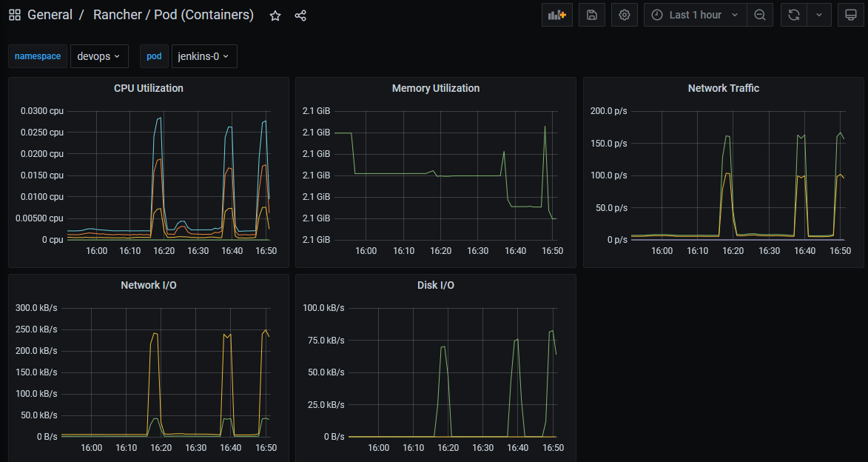Click the namespace variable label

point(38,56)
